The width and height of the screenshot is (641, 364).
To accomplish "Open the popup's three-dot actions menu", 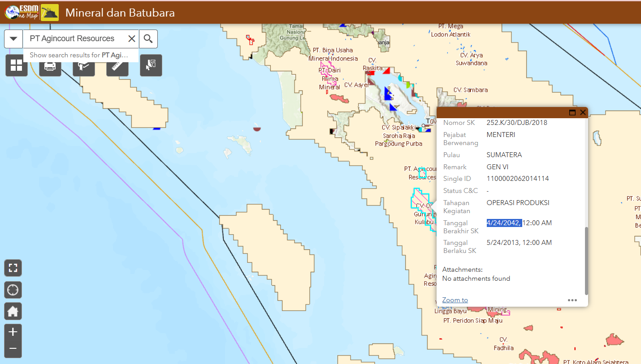I will tap(572, 300).
